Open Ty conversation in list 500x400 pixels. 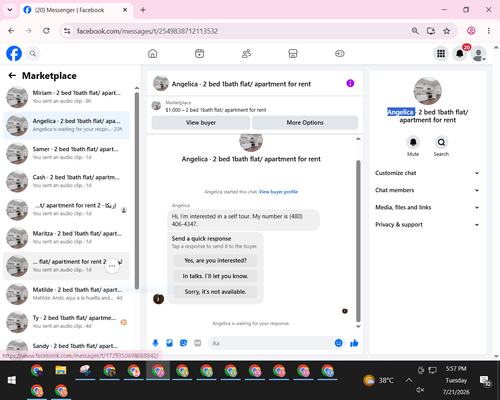[67, 322]
